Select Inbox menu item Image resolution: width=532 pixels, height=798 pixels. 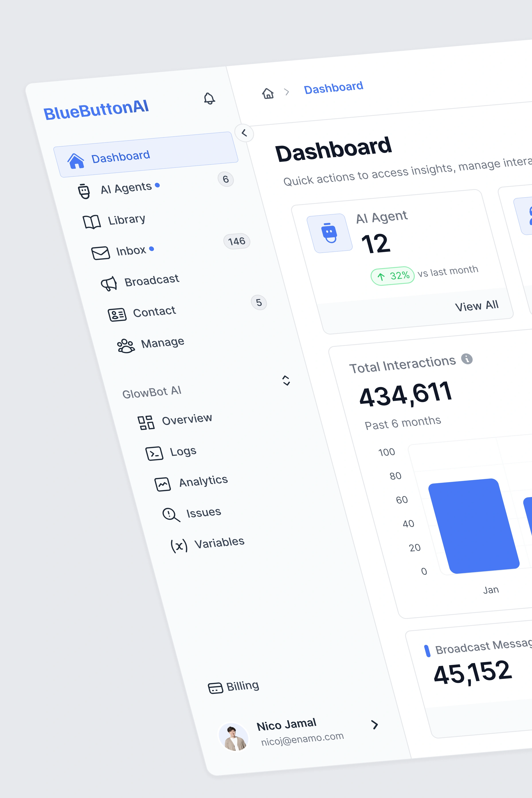(x=131, y=251)
